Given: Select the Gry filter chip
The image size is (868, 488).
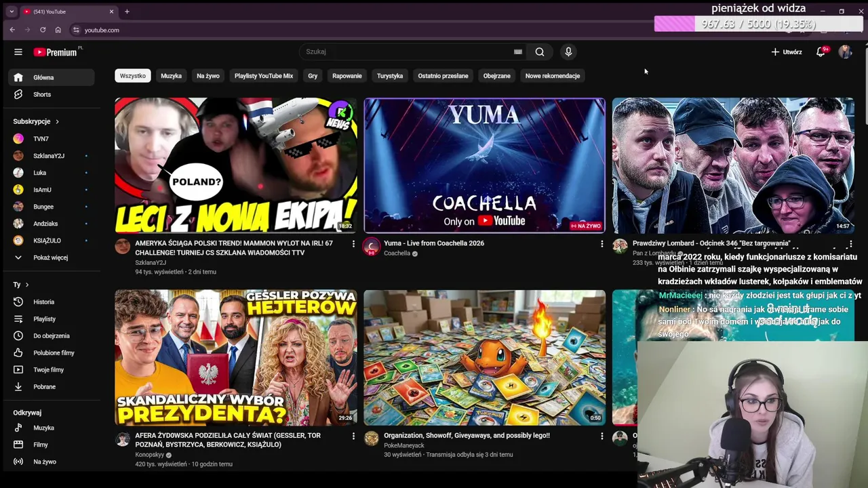Looking at the screenshot, I should (x=313, y=76).
